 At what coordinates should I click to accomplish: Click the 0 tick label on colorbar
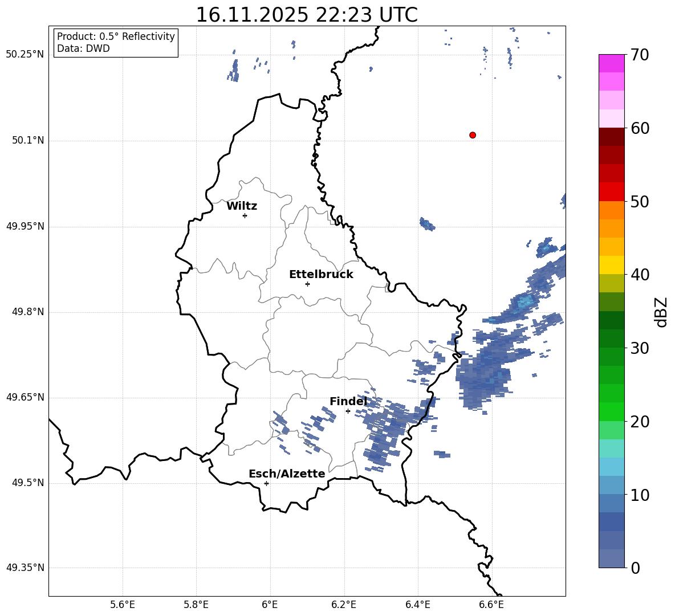pyautogui.click(x=635, y=568)
